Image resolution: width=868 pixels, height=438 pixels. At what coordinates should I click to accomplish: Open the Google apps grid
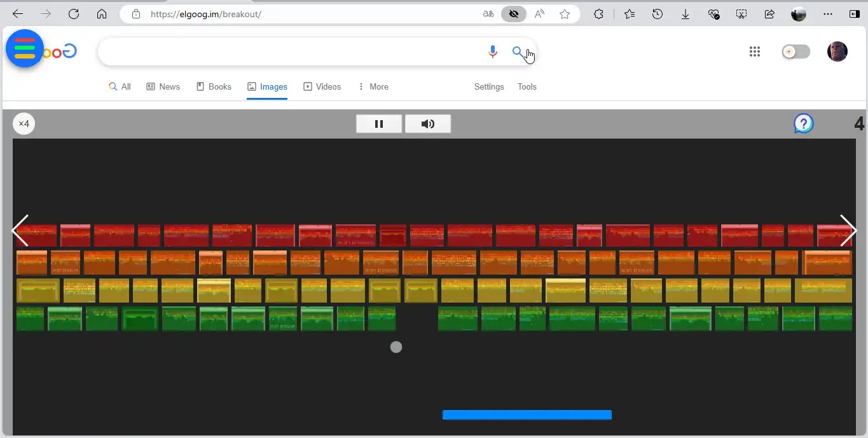tap(755, 51)
